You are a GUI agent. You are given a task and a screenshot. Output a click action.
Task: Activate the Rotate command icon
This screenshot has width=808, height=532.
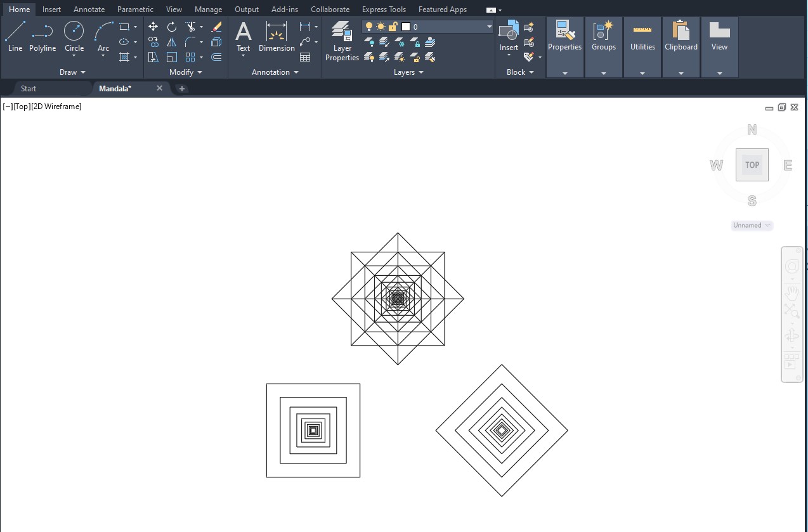(172, 27)
